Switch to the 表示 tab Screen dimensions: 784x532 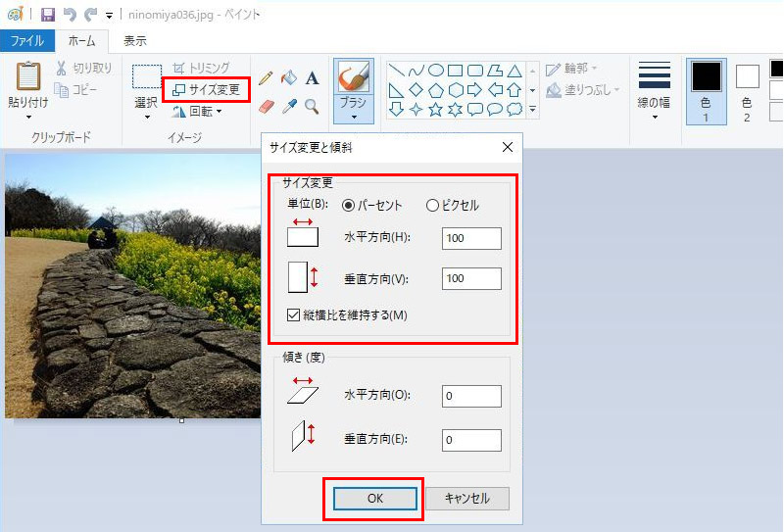pyautogui.click(x=135, y=41)
